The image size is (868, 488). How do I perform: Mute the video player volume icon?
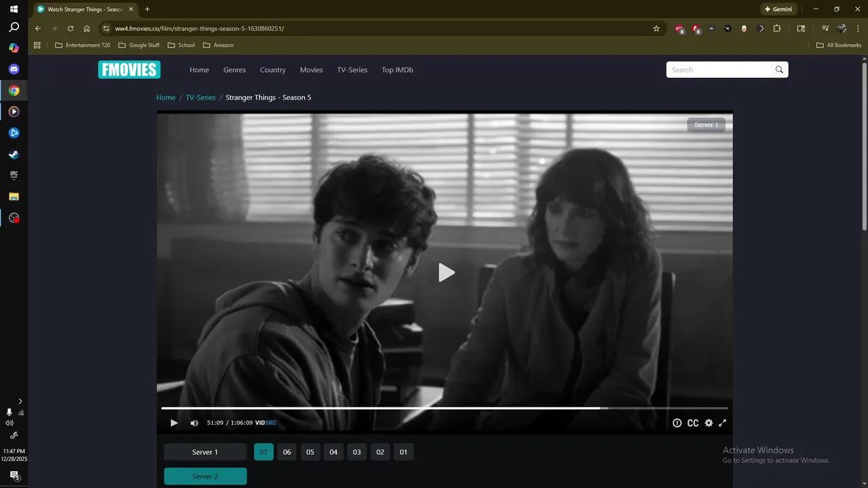tap(194, 423)
